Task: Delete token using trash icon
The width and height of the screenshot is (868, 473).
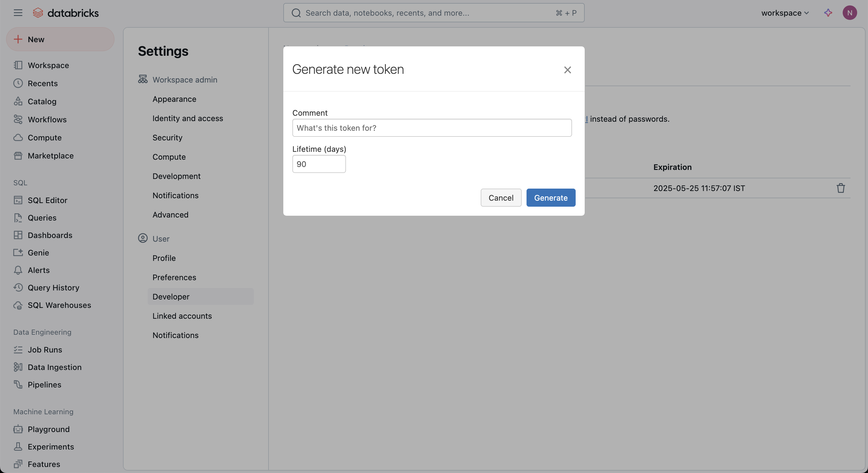Action: (840, 188)
